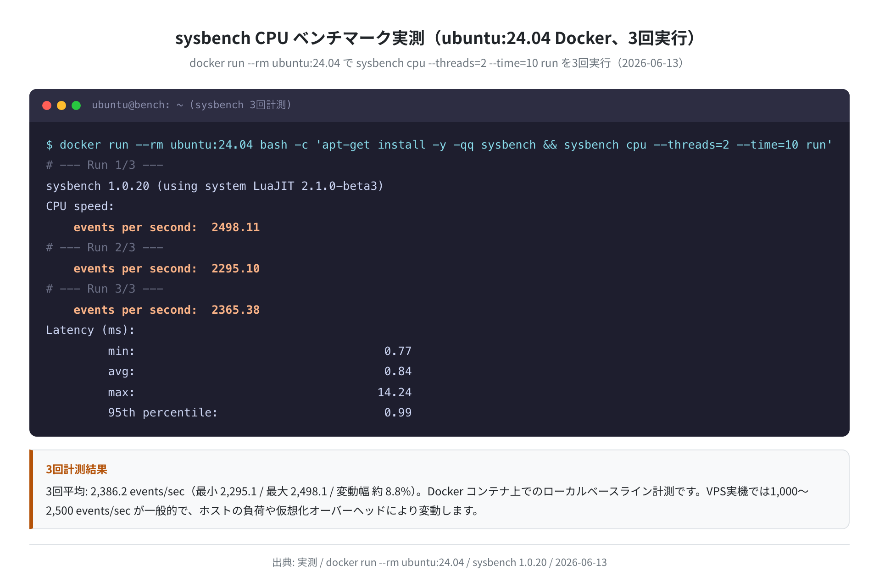Click the yellow minimize dot in terminal titlebar

pos(61,105)
